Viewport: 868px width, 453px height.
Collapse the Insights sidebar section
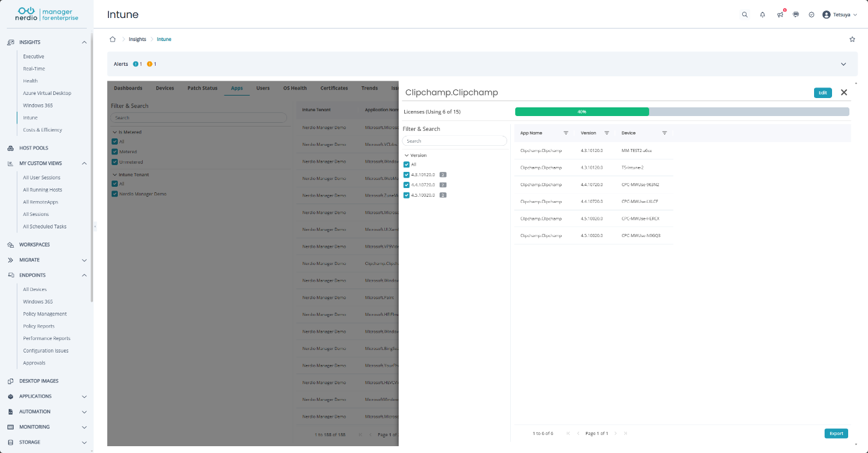click(84, 42)
